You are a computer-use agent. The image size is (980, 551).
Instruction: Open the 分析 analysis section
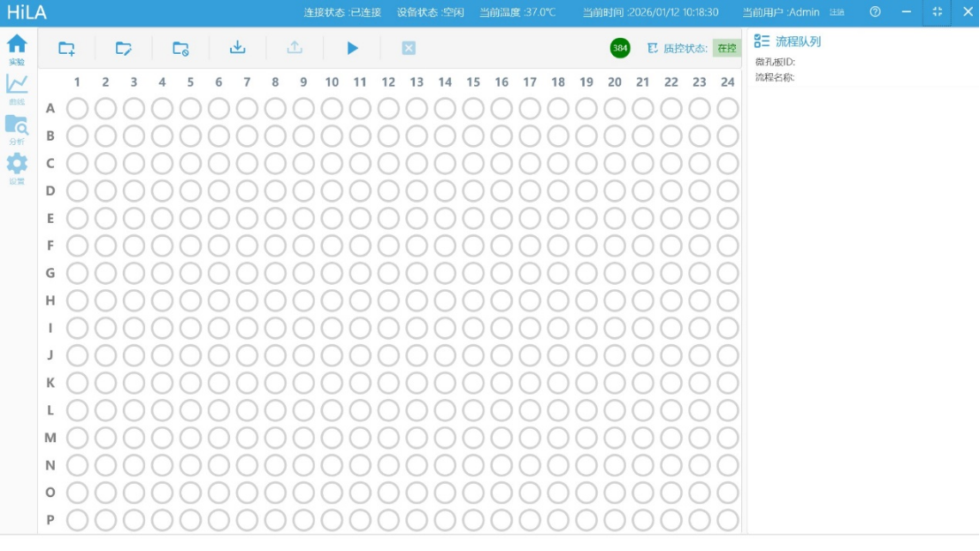(x=17, y=129)
